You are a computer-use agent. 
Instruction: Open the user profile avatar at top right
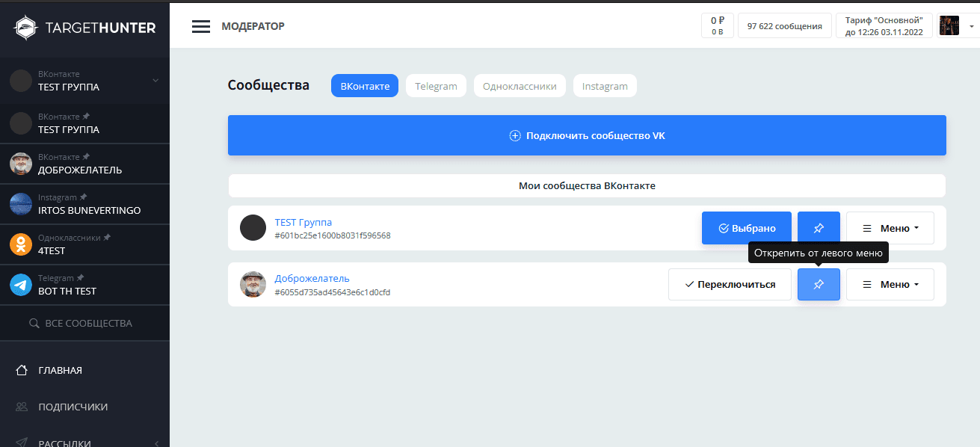click(x=949, y=26)
